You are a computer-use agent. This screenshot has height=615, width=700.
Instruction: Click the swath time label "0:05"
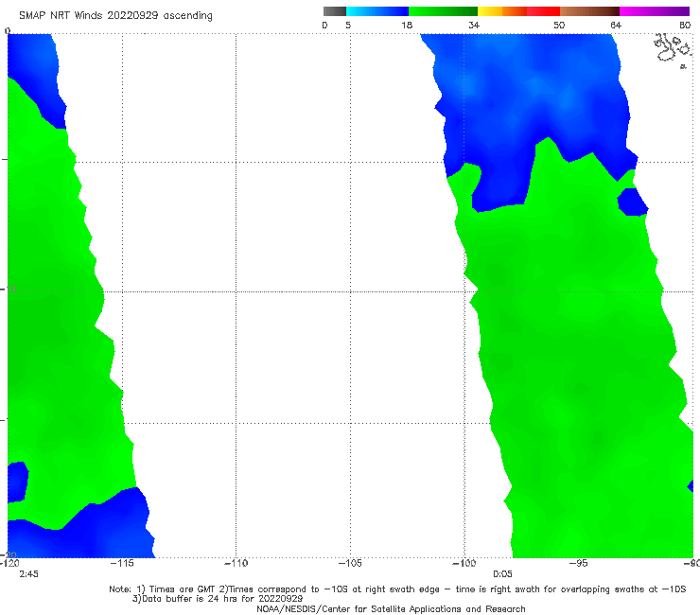click(502, 574)
